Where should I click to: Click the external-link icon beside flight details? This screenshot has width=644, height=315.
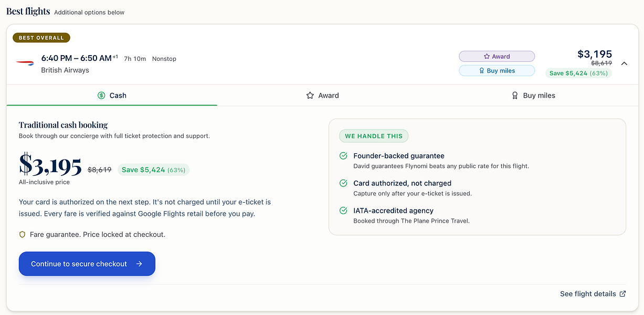click(622, 294)
